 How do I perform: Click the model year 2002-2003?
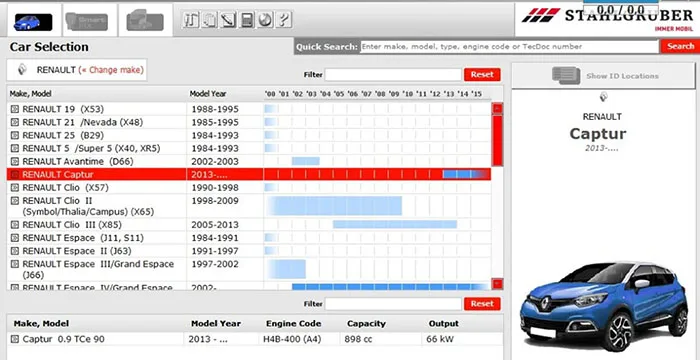click(x=215, y=161)
